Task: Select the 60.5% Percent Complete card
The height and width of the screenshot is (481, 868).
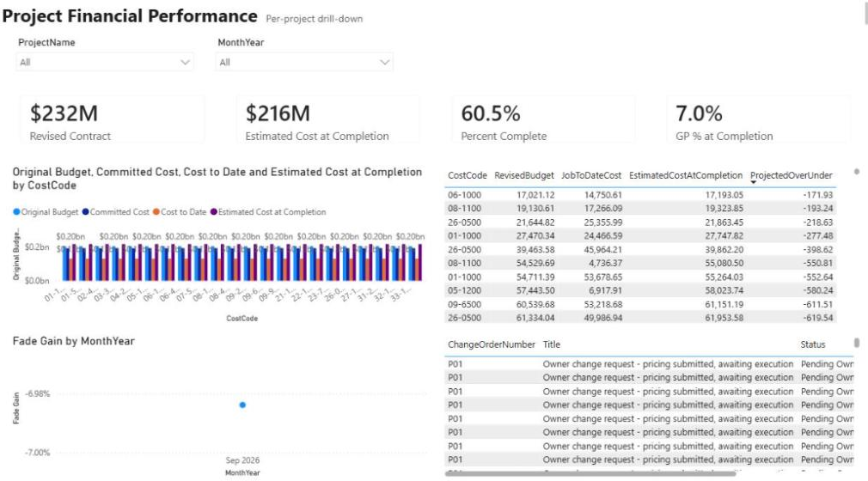Action: coord(543,119)
